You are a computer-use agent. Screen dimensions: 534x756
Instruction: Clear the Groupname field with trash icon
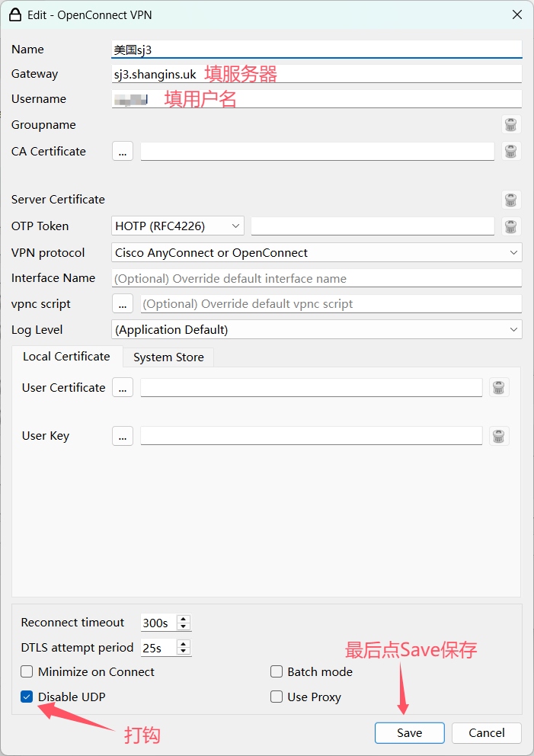[x=511, y=125]
